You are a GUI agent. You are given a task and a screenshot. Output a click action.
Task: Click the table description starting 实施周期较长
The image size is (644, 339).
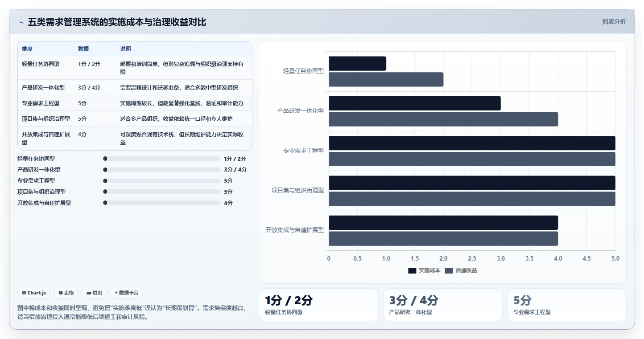click(x=182, y=103)
